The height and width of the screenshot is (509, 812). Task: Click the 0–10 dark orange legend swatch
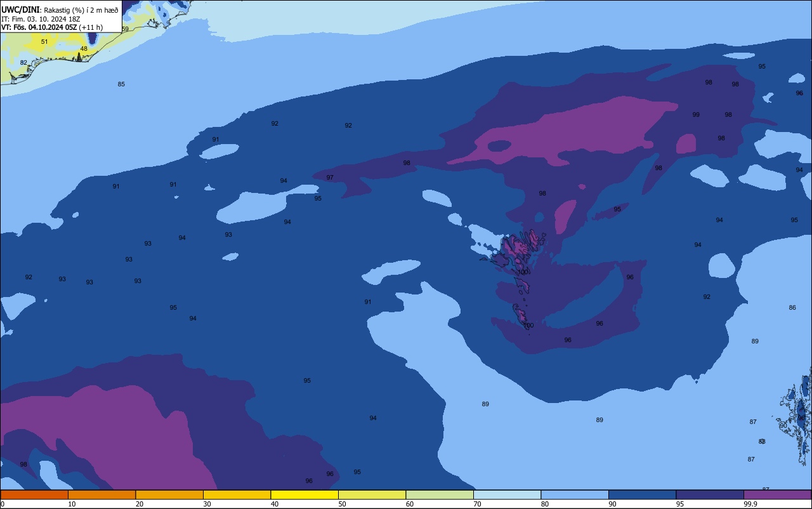tap(34, 494)
